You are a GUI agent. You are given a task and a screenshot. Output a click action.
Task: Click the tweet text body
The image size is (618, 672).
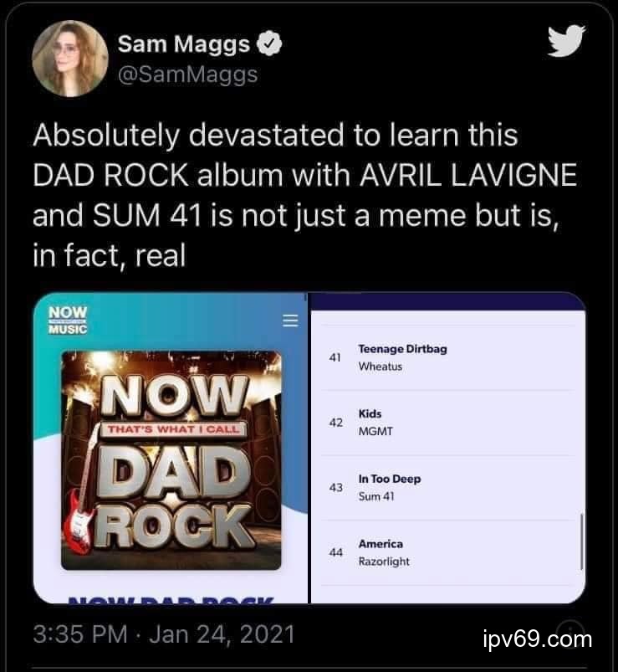304,195
